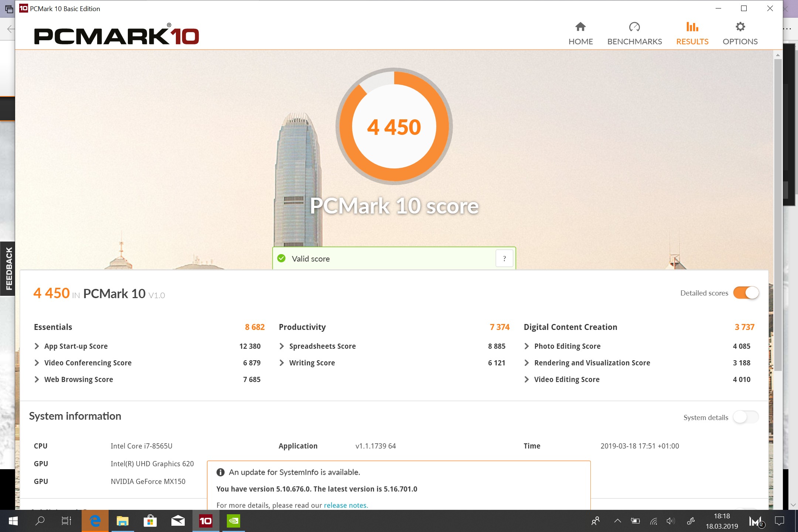Click the valid score help question button
Viewport: 798px width, 532px height.
tap(504, 259)
